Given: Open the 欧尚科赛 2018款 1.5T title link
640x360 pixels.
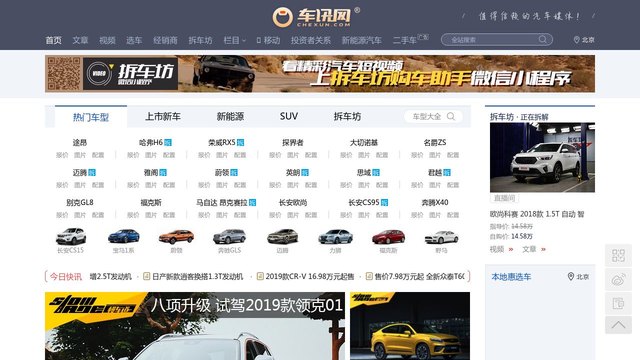Looking at the screenshot, I should (x=537, y=214).
